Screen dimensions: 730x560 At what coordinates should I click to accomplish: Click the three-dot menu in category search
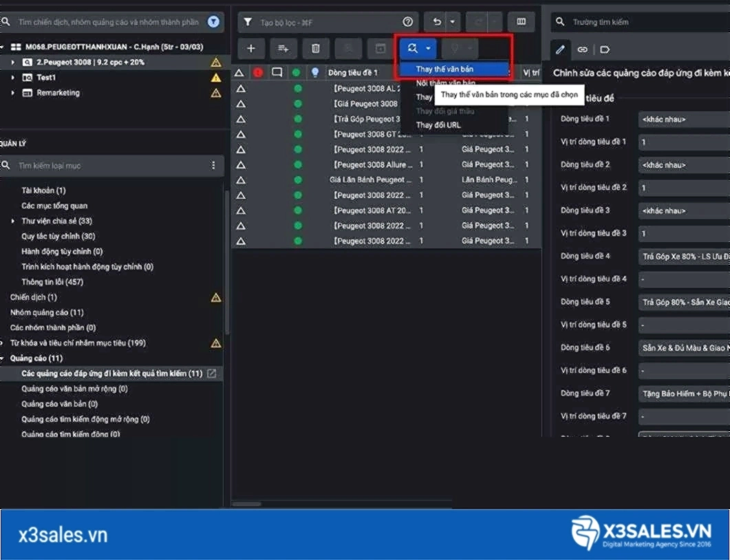tap(213, 166)
